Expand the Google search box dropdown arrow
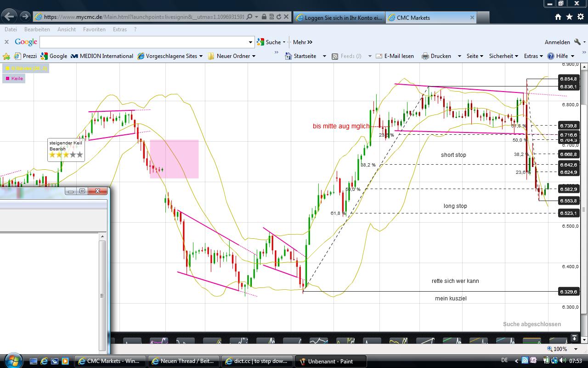This screenshot has width=588, height=368. (251, 42)
